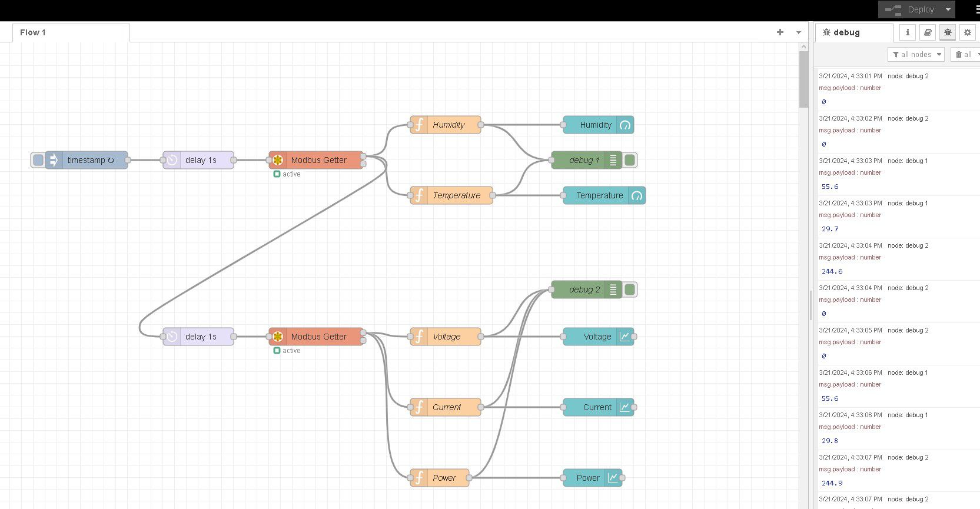
Task: Open the info sidebar tab icon
Action: coord(908,32)
